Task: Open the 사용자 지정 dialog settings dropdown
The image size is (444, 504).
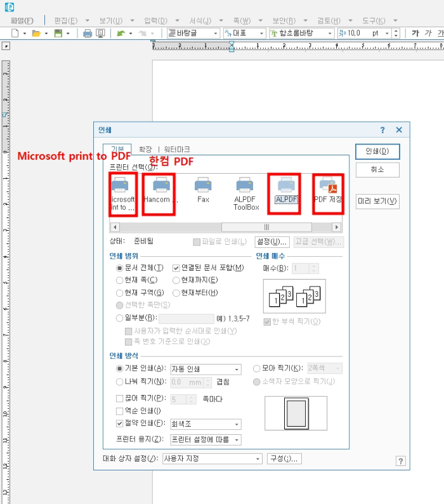Action: pos(212,459)
